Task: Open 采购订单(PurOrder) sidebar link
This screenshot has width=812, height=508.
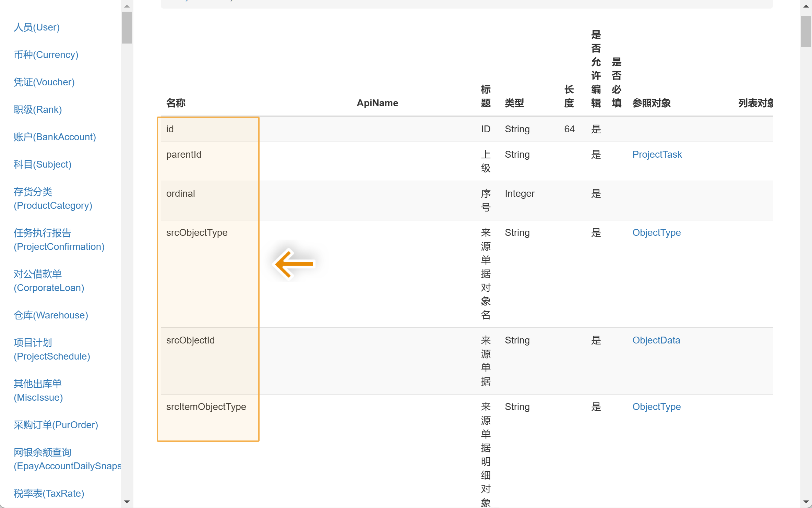Action: click(56, 425)
